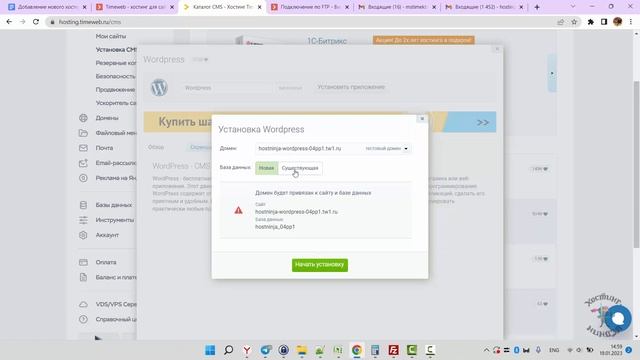Viewport: 640px width, 360px height.
Task: Open Безопасность sidebar link
Action: 116,76
